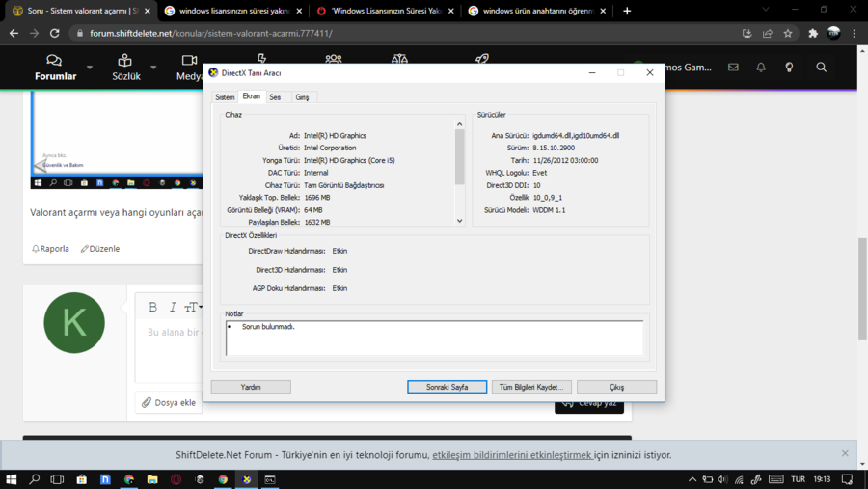Click the K user avatar

click(x=74, y=323)
